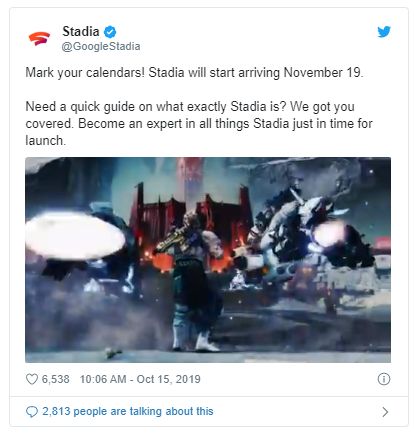This screenshot has height=434, width=414.
Task: Click the reply speech bubble icon
Action: [x=32, y=412]
